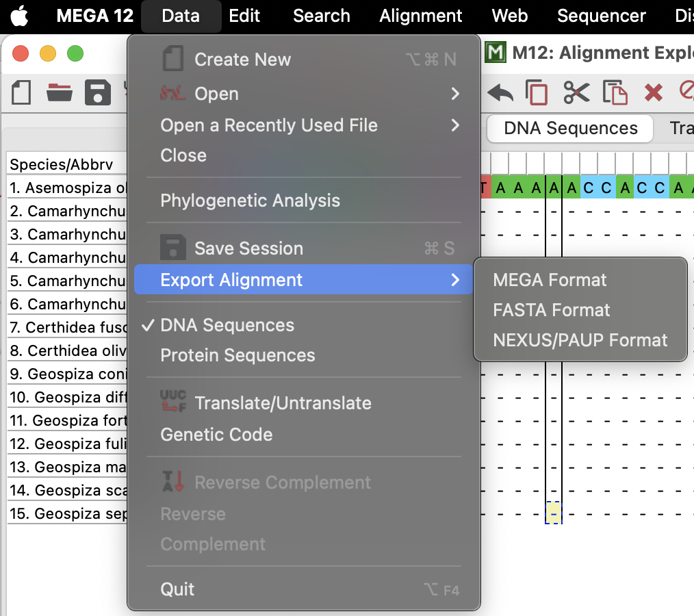Select Quit in the Data menu

pos(177,589)
